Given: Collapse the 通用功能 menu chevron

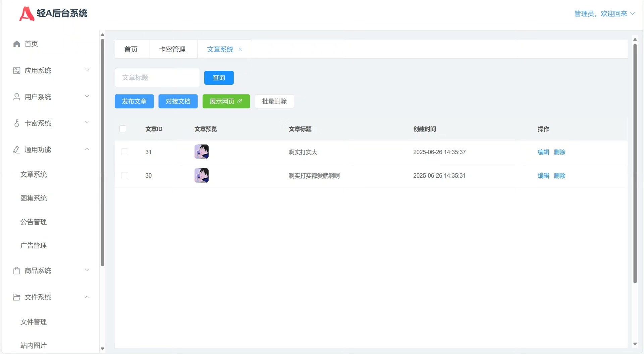Looking at the screenshot, I should coord(87,150).
